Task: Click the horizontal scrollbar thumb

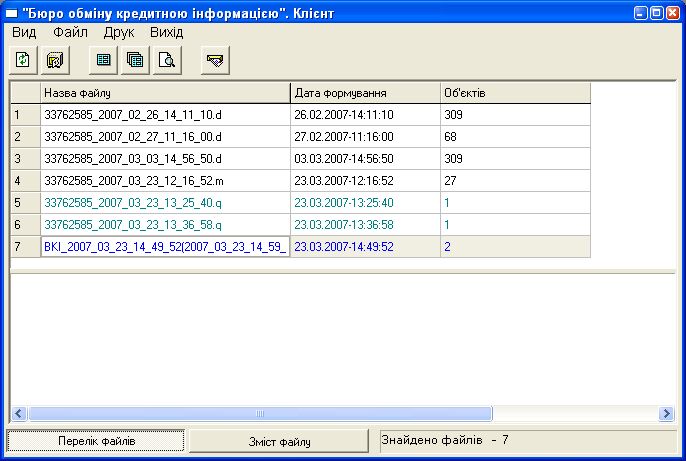Action: (260, 413)
